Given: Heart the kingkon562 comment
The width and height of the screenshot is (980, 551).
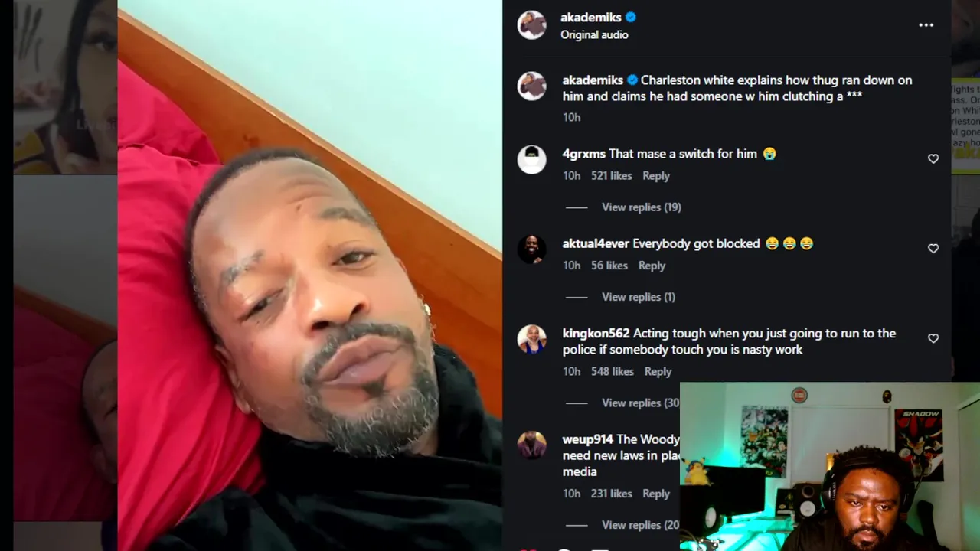Looking at the screenshot, I should pyautogui.click(x=933, y=338).
